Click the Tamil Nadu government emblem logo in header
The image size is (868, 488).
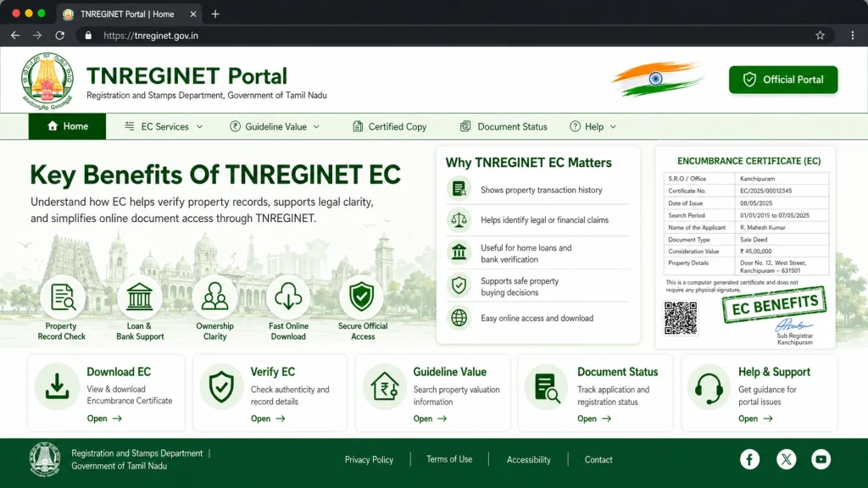pos(47,80)
